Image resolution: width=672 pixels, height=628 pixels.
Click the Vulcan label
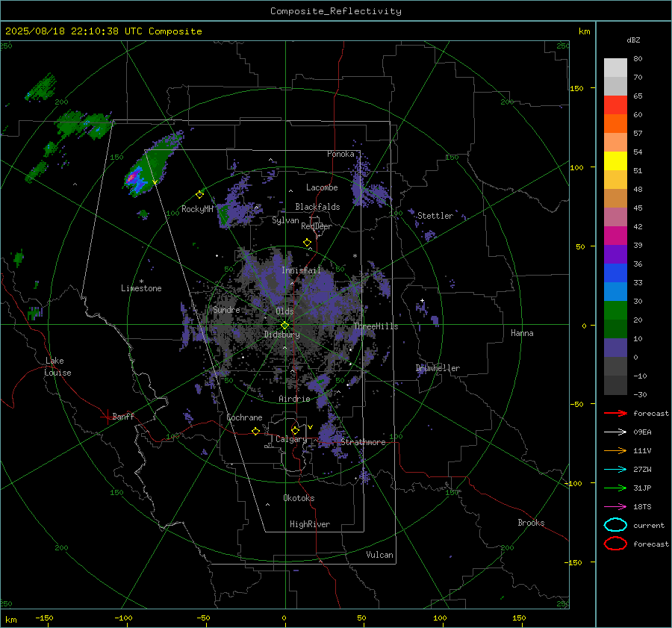pyautogui.click(x=380, y=555)
